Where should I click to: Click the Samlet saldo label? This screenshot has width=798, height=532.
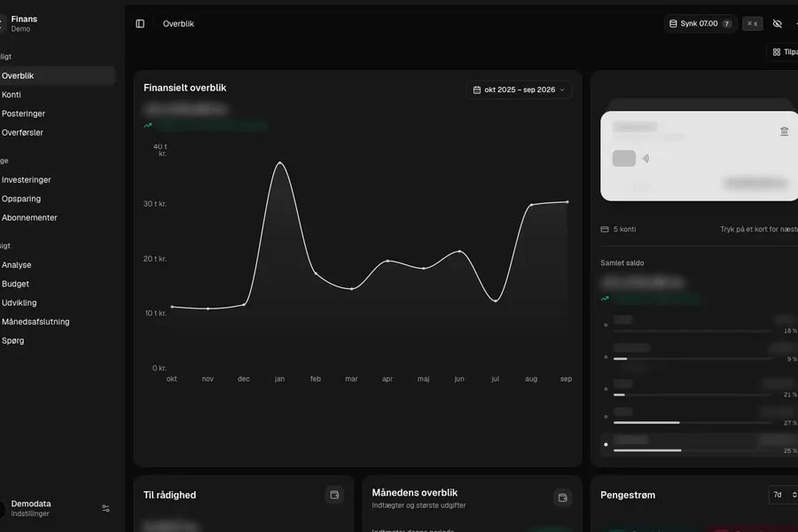click(x=622, y=262)
